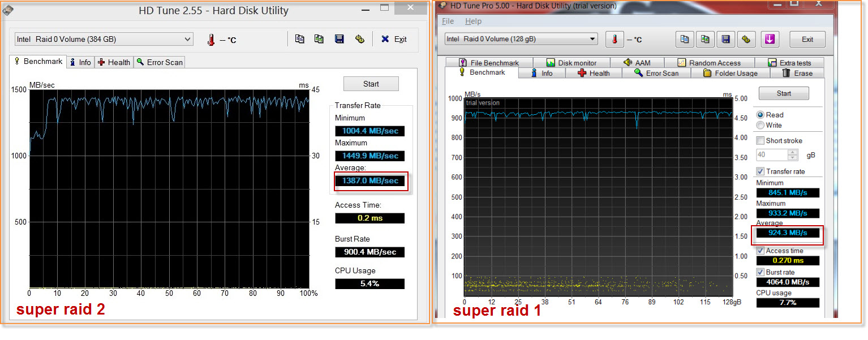
Task: Open options wrench icon in HD Tune 2.55
Action: point(359,39)
